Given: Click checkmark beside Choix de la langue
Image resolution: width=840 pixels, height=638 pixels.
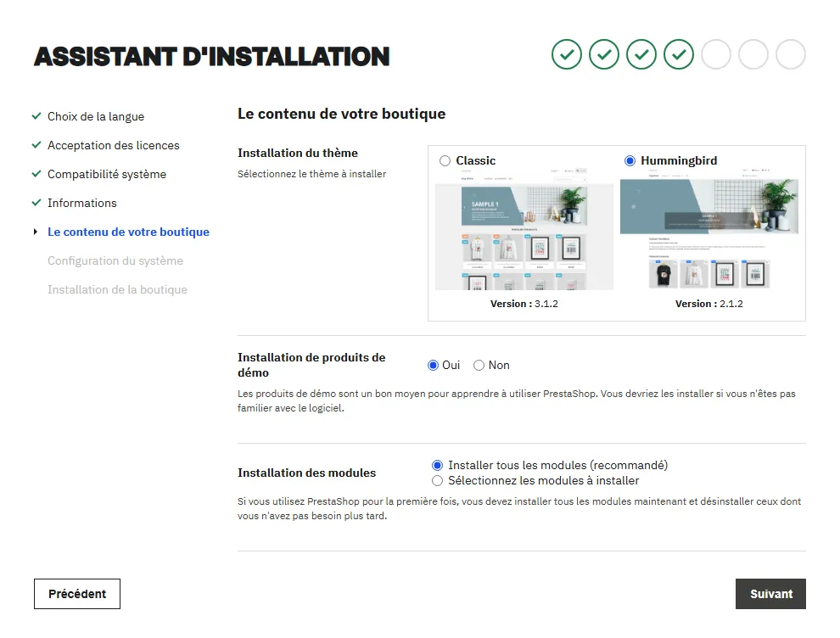Looking at the screenshot, I should (36, 115).
